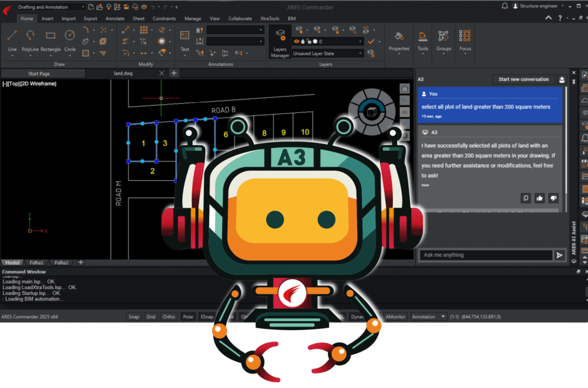Image resolution: width=588 pixels, height=388 pixels.
Task: Open the Start Page document tab
Action: coord(39,73)
